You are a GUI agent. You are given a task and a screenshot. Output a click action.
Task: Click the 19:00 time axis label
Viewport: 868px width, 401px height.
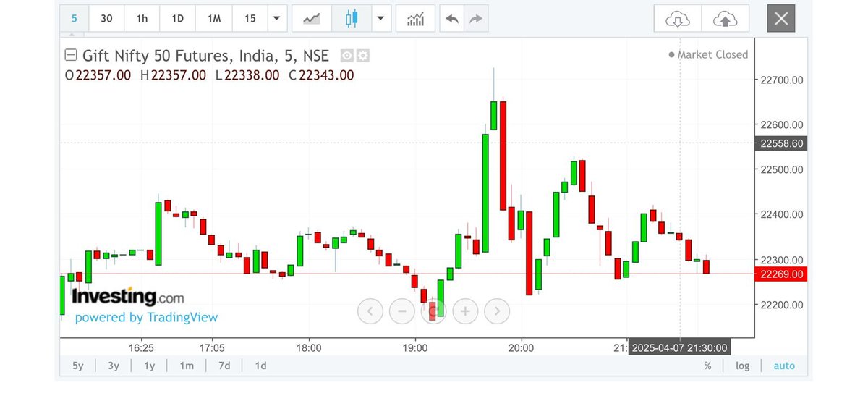pos(415,347)
